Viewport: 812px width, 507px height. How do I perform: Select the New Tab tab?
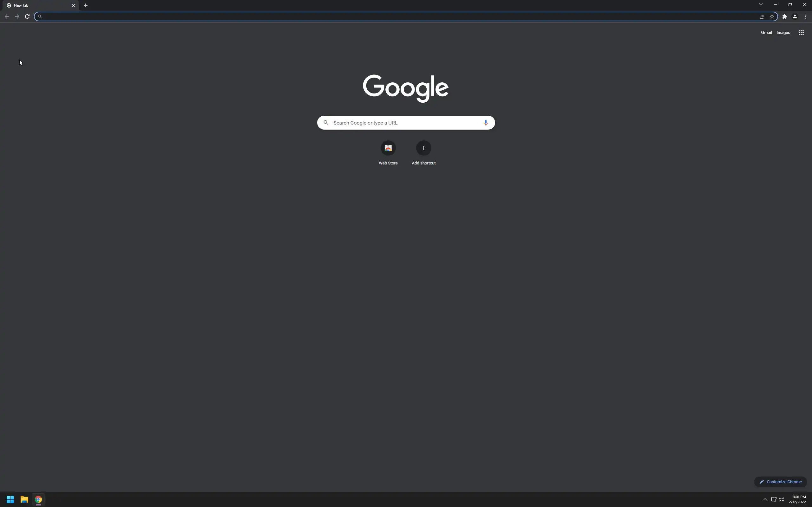click(40, 5)
